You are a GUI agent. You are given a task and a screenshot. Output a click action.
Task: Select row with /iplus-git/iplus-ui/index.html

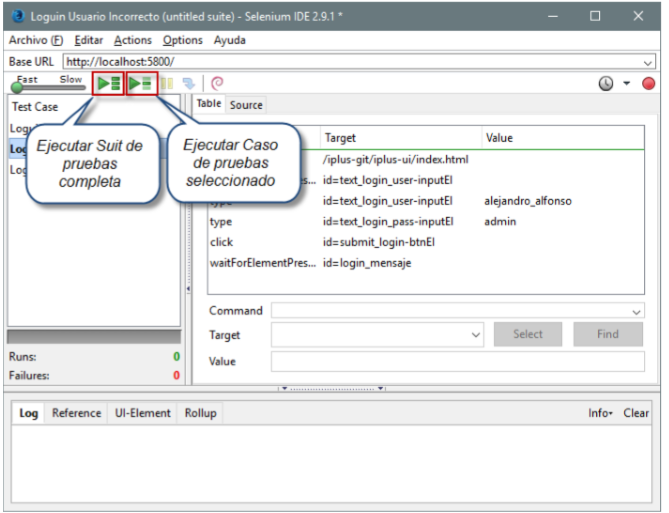click(x=426, y=159)
